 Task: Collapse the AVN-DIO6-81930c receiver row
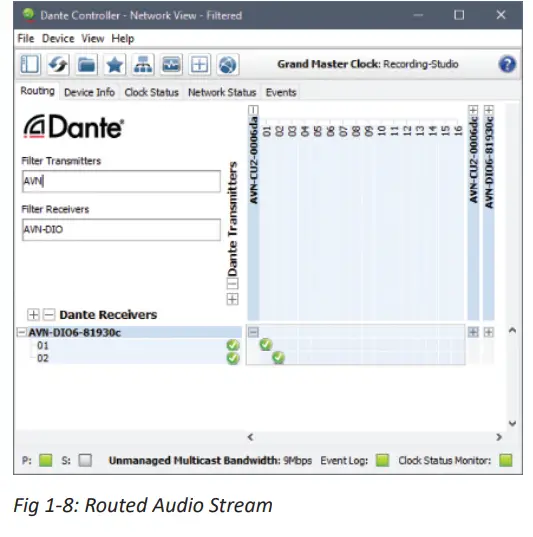(x=21, y=332)
